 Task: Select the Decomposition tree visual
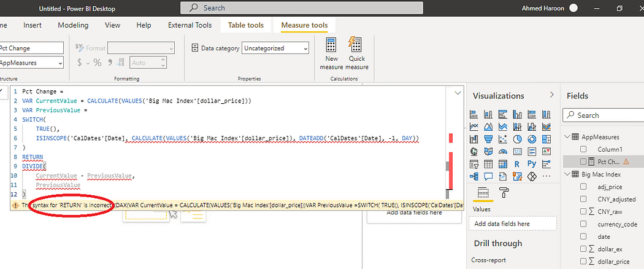coord(473,176)
